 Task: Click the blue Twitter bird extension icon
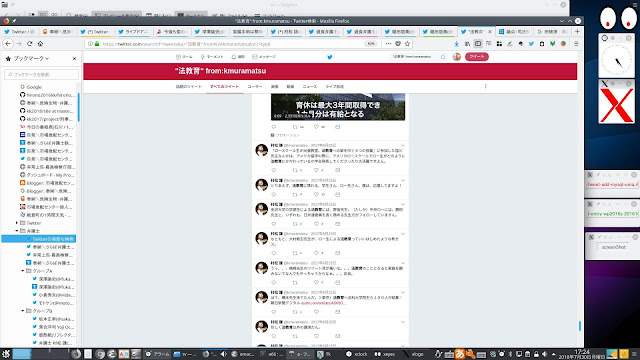pyautogui.click(x=531, y=44)
